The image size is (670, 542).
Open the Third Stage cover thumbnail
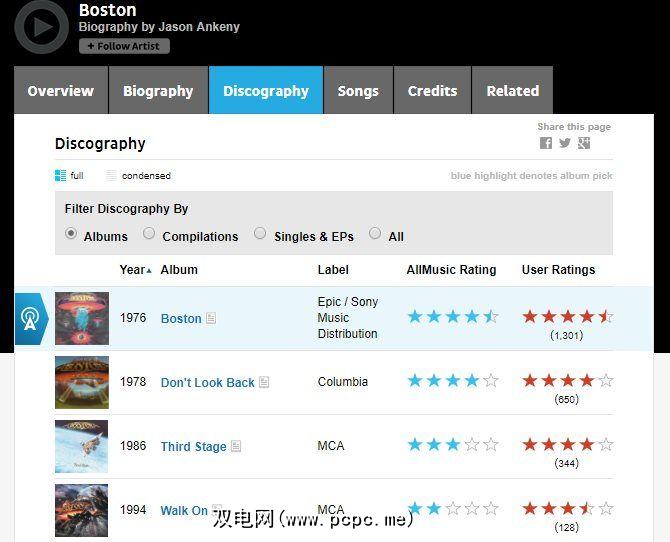82,446
